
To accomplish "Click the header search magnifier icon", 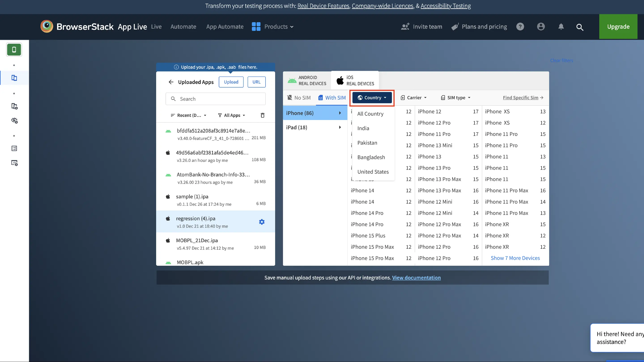I will pos(580,27).
